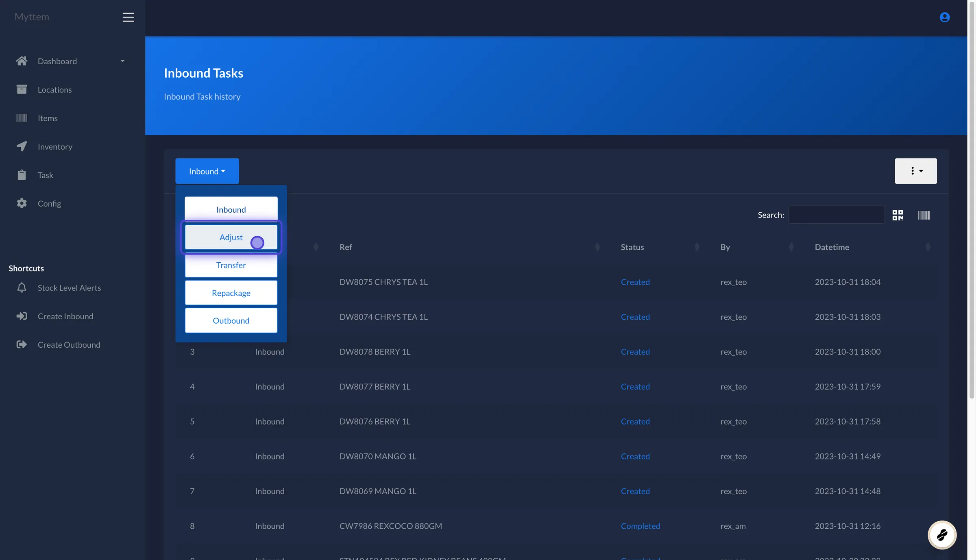Select Repackage from the dropdown menu

tap(231, 293)
